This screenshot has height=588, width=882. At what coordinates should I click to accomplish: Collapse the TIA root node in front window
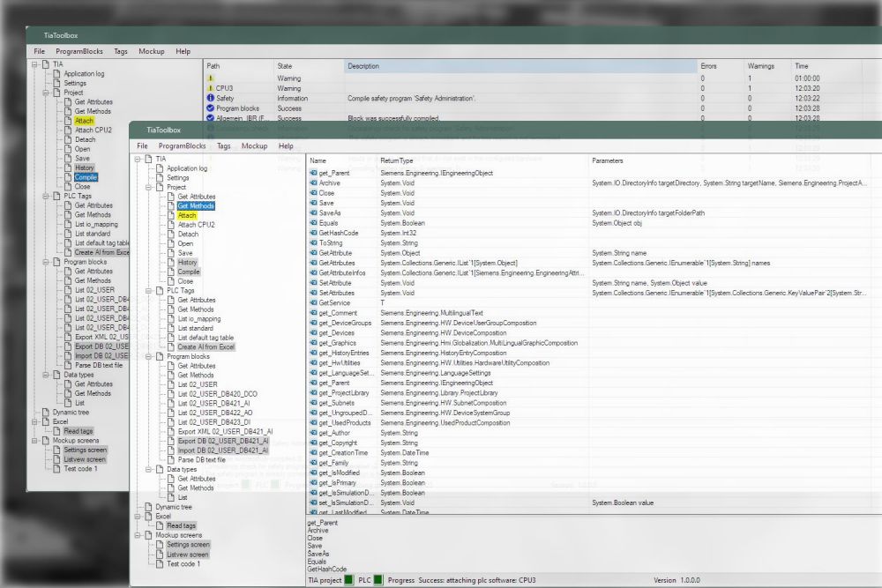pyautogui.click(x=138, y=159)
